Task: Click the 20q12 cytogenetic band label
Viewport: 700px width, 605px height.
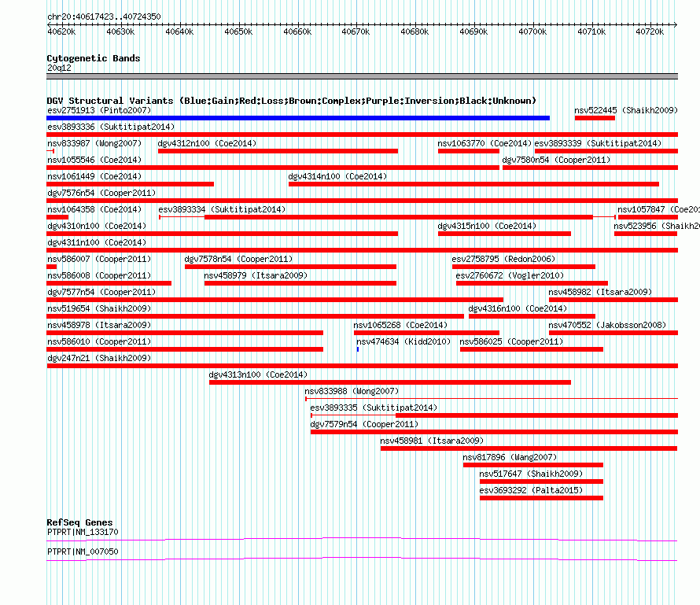Action: (x=59, y=68)
